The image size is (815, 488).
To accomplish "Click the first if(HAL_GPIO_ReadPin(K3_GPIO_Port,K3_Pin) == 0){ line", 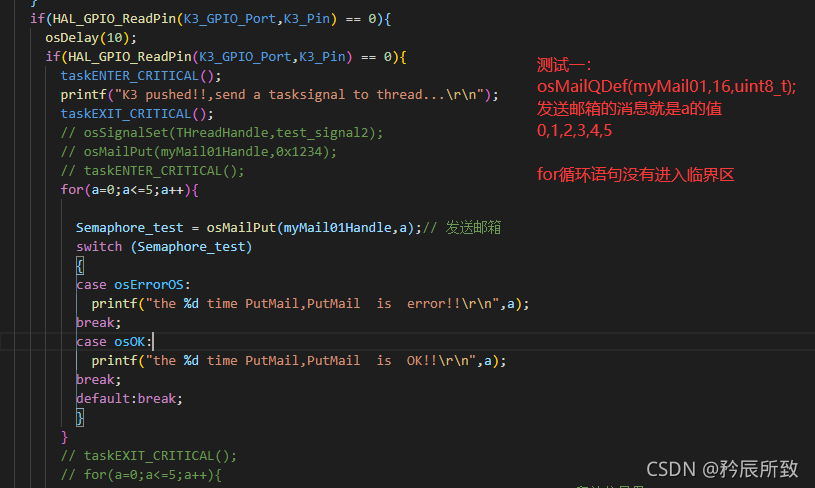I will coord(211,19).
